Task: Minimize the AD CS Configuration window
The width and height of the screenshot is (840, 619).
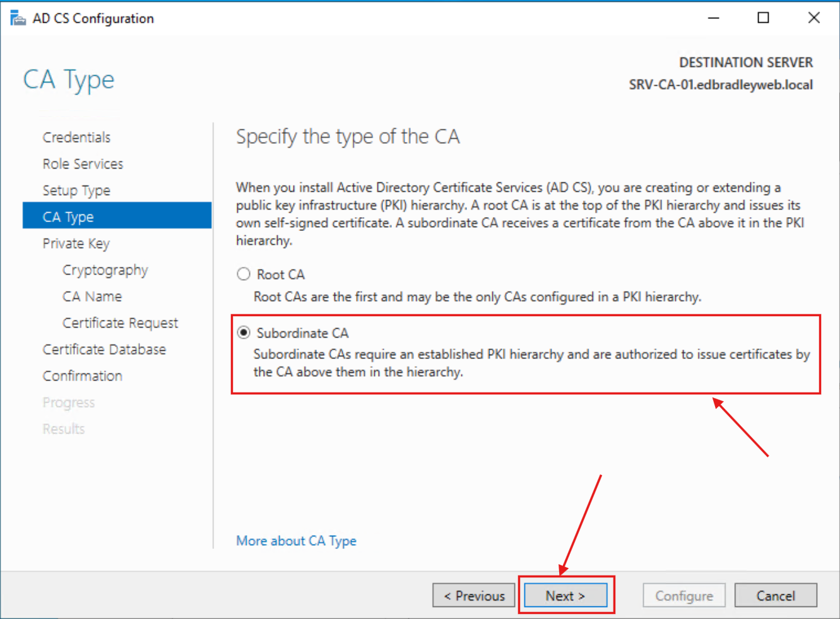Action: tap(714, 18)
